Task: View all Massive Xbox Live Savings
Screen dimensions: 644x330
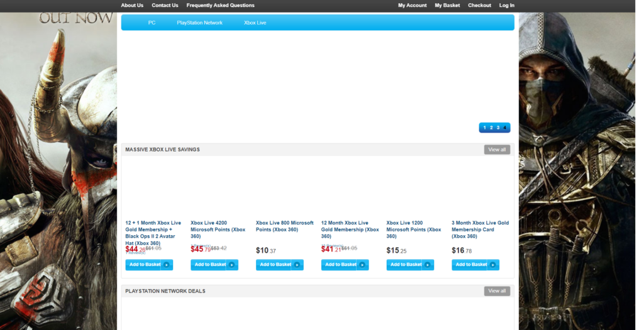Action: 497,150
